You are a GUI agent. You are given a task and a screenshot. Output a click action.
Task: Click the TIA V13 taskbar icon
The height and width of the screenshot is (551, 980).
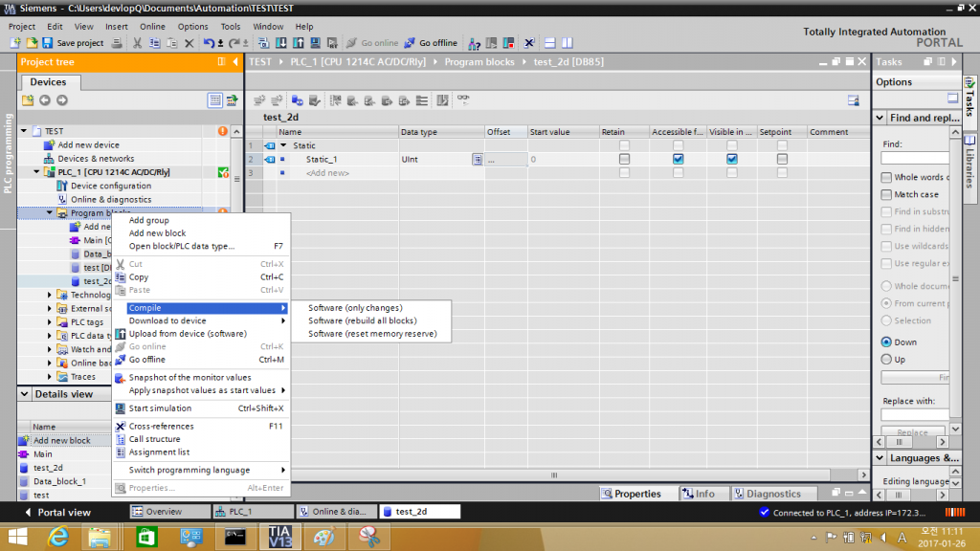click(x=280, y=537)
